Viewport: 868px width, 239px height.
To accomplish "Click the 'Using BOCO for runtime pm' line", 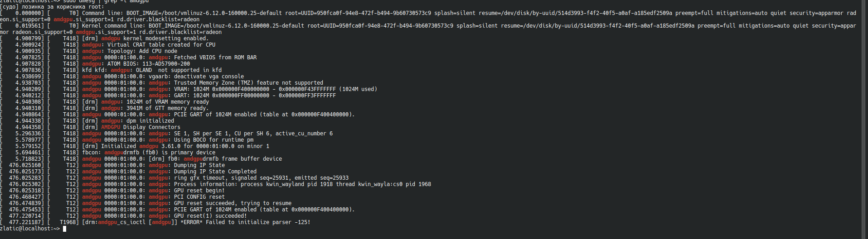I will tap(213, 140).
